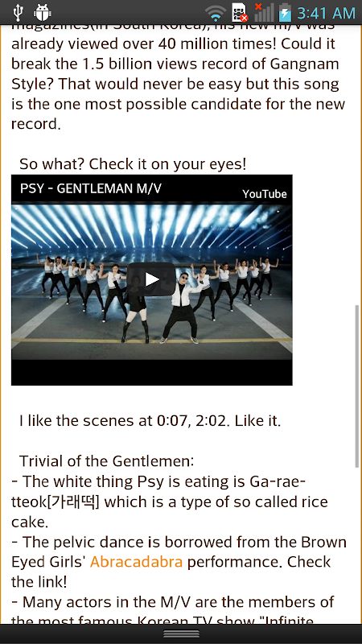Tap the 'So what? Check it' line
362x644 pixels.
[x=133, y=164]
